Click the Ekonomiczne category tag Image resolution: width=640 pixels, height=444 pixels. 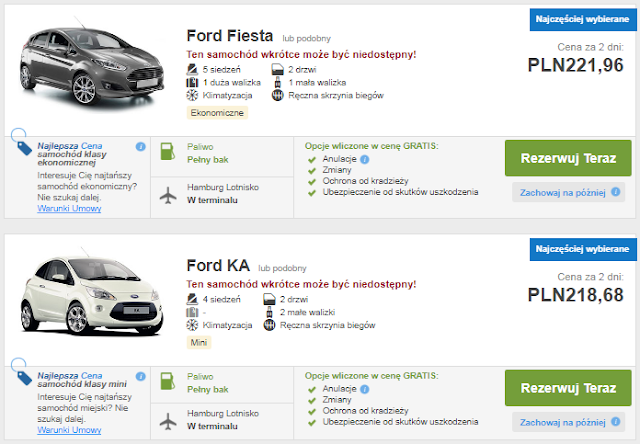click(x=218, y=112)
